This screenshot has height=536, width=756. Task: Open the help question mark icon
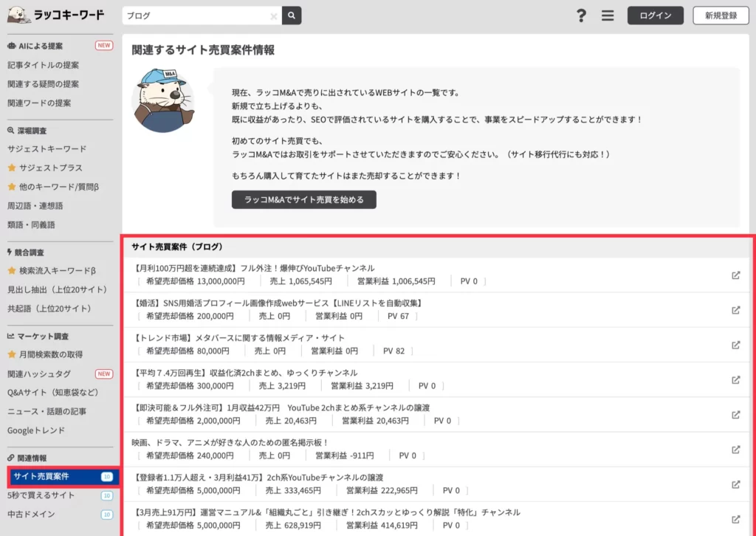(x=582, y=16)
